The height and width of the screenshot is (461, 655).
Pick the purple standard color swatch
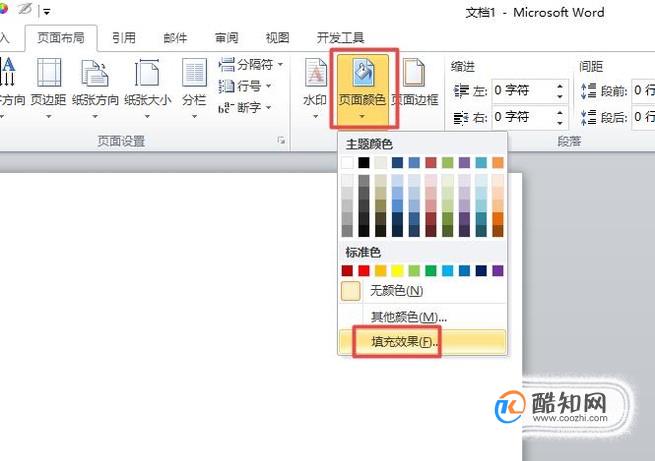click(x=498, y=271)
